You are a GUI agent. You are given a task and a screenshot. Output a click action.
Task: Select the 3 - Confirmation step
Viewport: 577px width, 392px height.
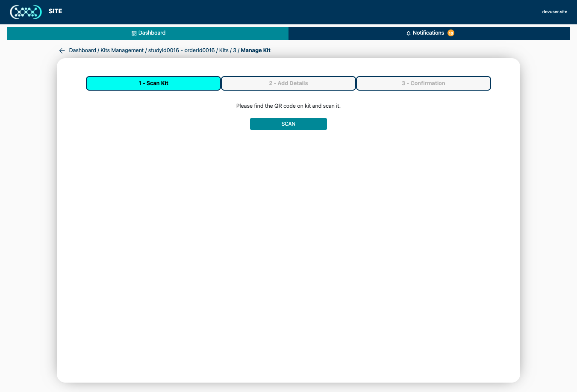point(423,83)
